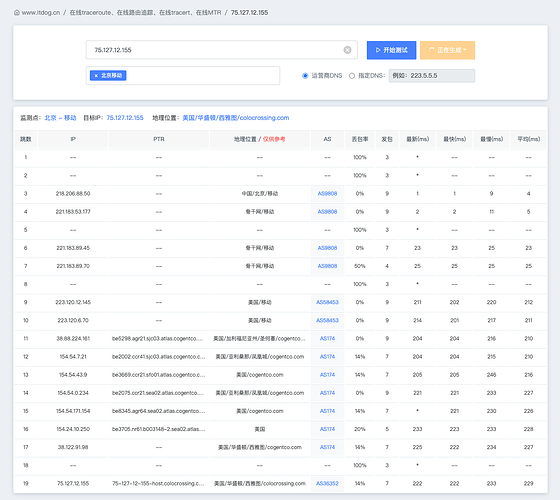Open AS36352 link in the final hop row

pyautogui.click(x=327, y=484)
